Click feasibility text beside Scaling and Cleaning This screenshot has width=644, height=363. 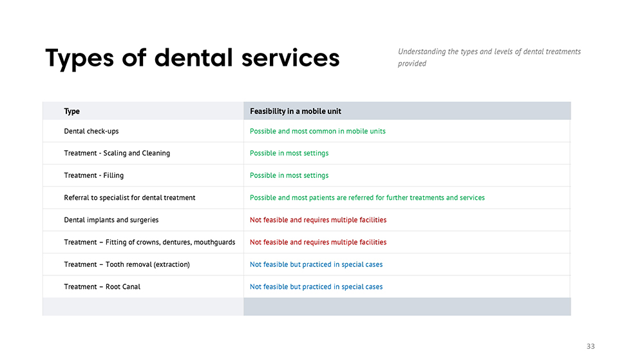point(289,153)
